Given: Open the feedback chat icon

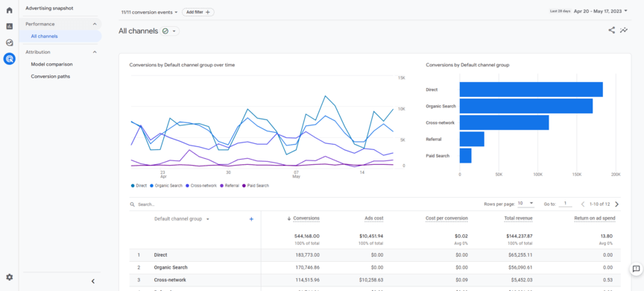Looking at the screenshot, I should pyautogui.click(x=637, y=269).
